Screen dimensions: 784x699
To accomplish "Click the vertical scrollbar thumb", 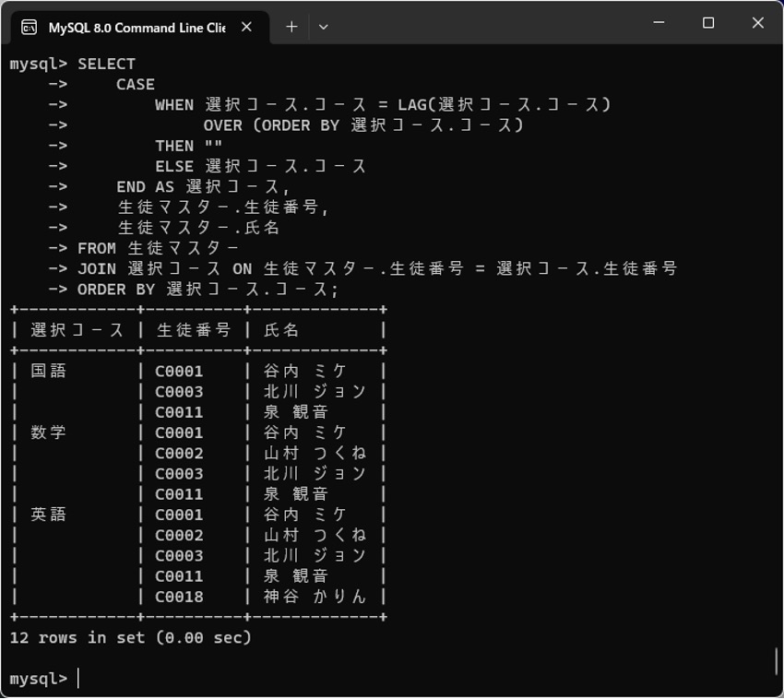I will click(777, 661).
